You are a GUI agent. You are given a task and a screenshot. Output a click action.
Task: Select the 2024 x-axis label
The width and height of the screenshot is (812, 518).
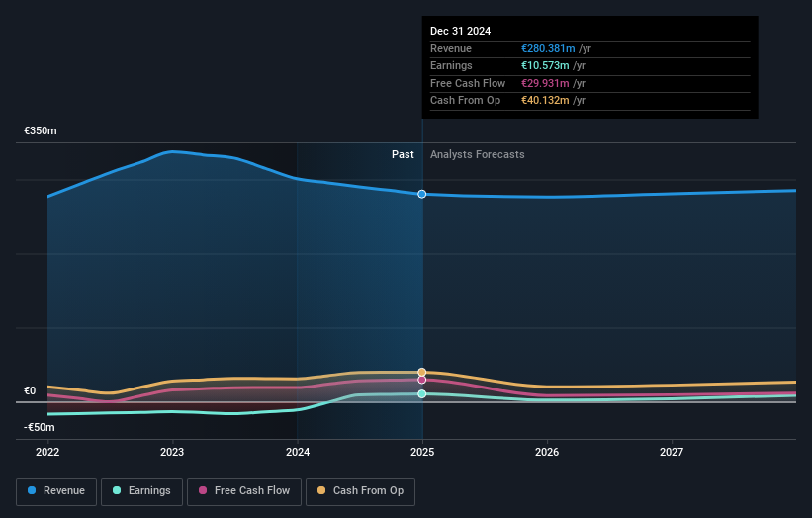tap(298, 452)
